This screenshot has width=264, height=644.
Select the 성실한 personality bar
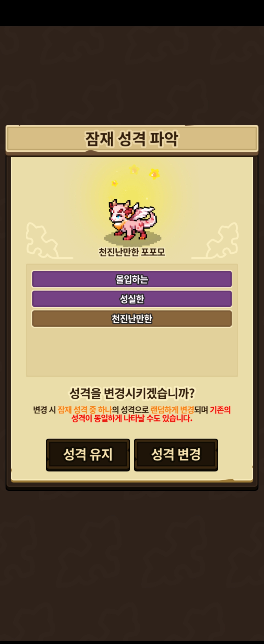(x=132, y=299)
